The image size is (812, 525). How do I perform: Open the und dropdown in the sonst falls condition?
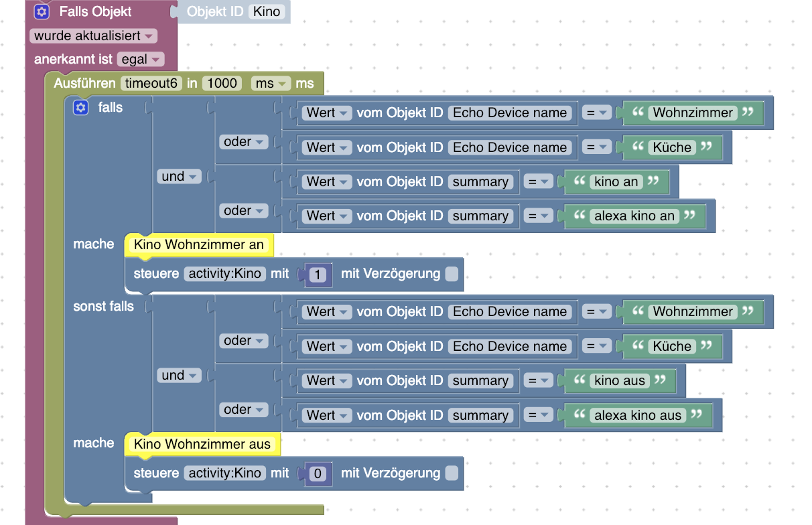tap(179, 376)
